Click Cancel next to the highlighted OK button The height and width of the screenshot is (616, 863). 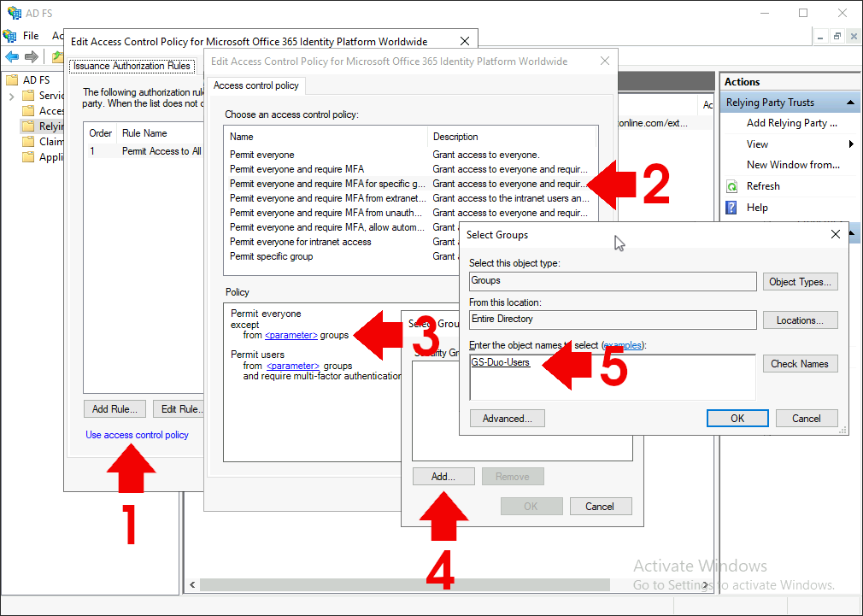click(807, 419)
